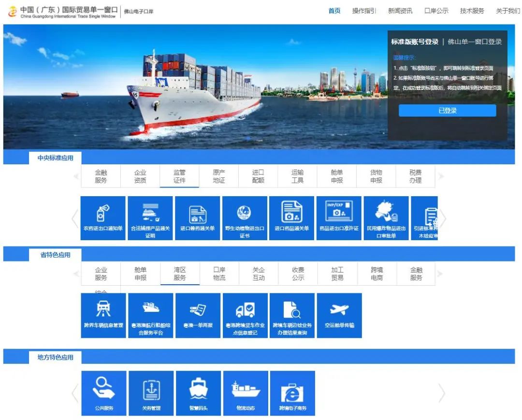This screenshot has width=522, height=420.
Task: Switch to 佛山单一窗口登录 tab
Action: (475, 42)
